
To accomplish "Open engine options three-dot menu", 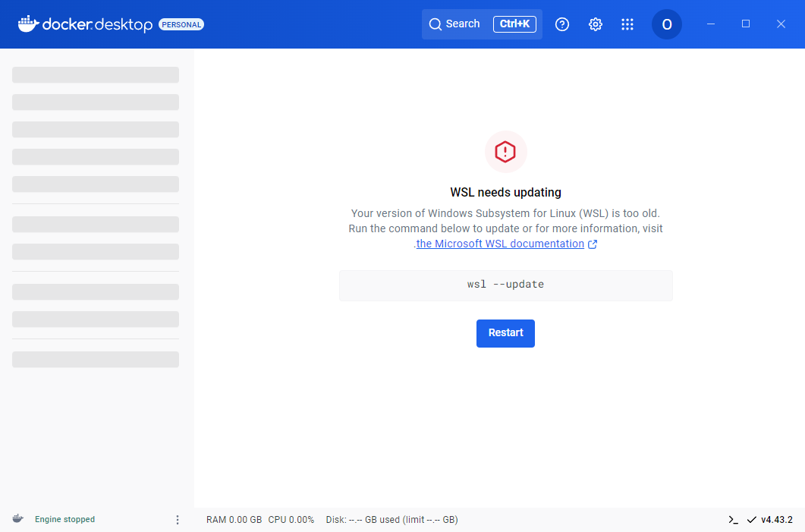I will click(178, 520).
